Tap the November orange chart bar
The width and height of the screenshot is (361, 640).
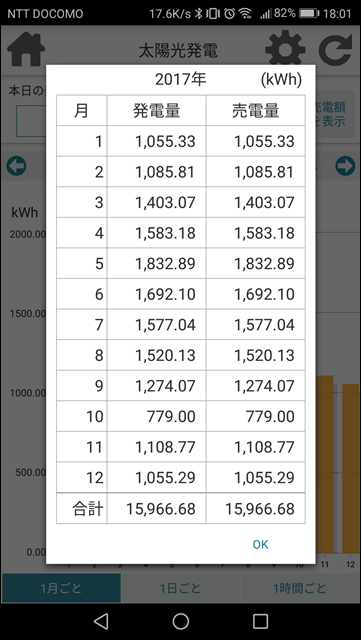coord(325,464)
